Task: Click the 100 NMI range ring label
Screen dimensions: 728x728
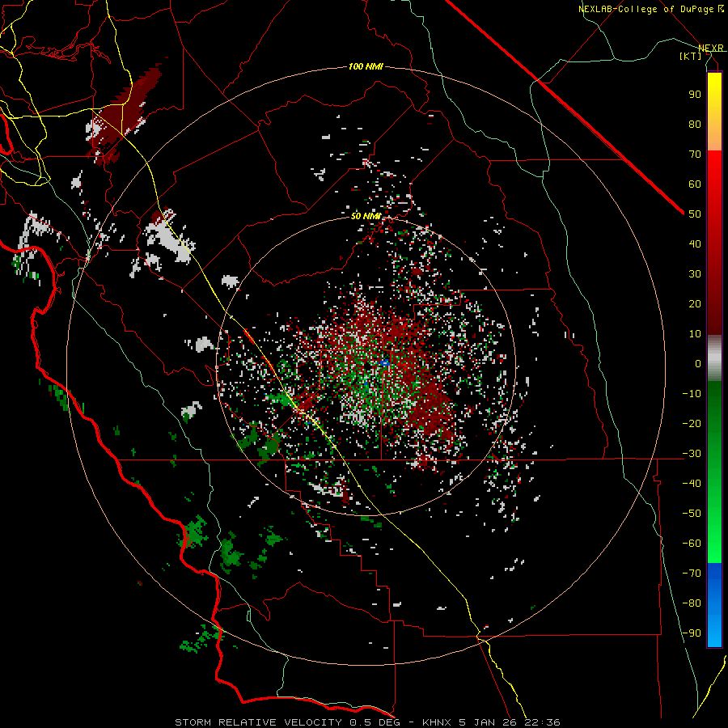Action: 366,67
